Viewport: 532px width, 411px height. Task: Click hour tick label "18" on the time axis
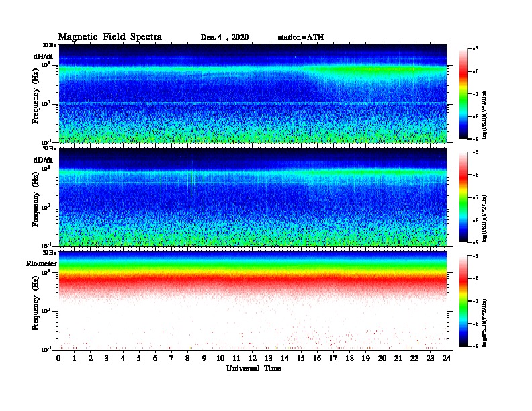pos(349,358)
